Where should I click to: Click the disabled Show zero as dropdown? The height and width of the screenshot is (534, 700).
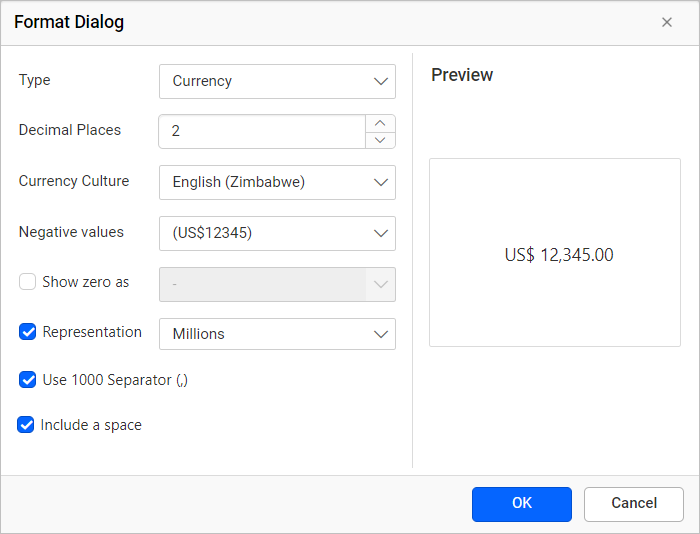pyautogui.click(x=277, y=284)
